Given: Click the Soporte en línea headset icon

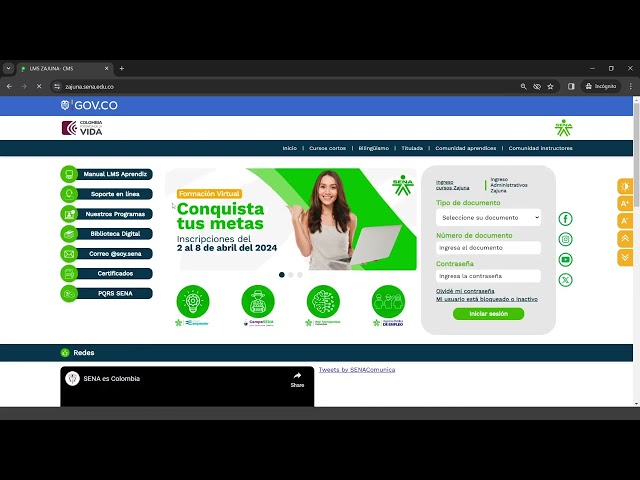Looking at the screenshot, I should [x=69, y=194].
